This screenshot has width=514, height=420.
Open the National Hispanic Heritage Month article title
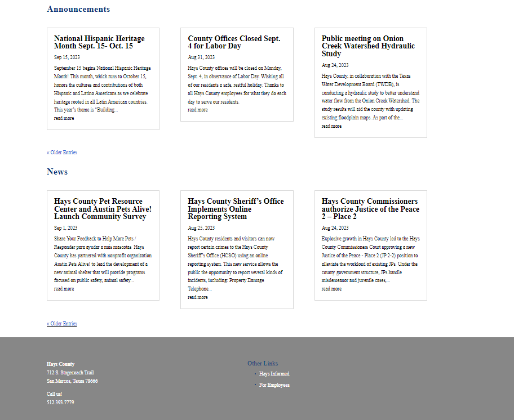point(99,42)
